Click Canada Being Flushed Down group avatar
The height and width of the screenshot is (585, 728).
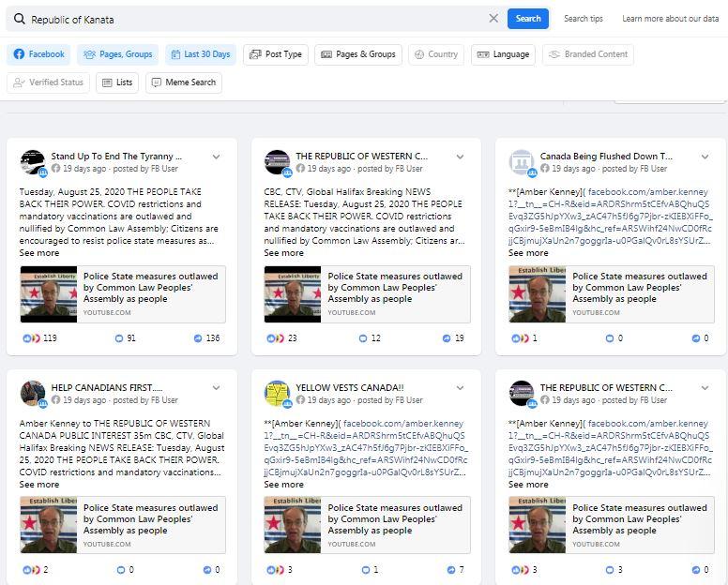pos(522,162)
